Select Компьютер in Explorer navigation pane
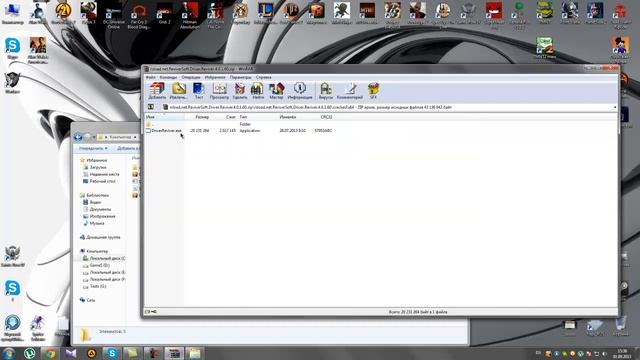Screen dimensions: 640x360 pyautogui.click(x=94, y=251)
